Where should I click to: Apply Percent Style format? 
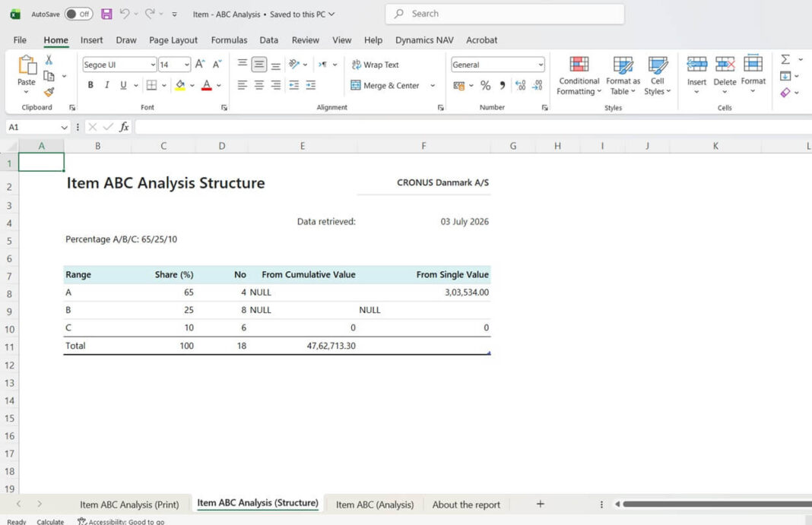click(485, 85)
